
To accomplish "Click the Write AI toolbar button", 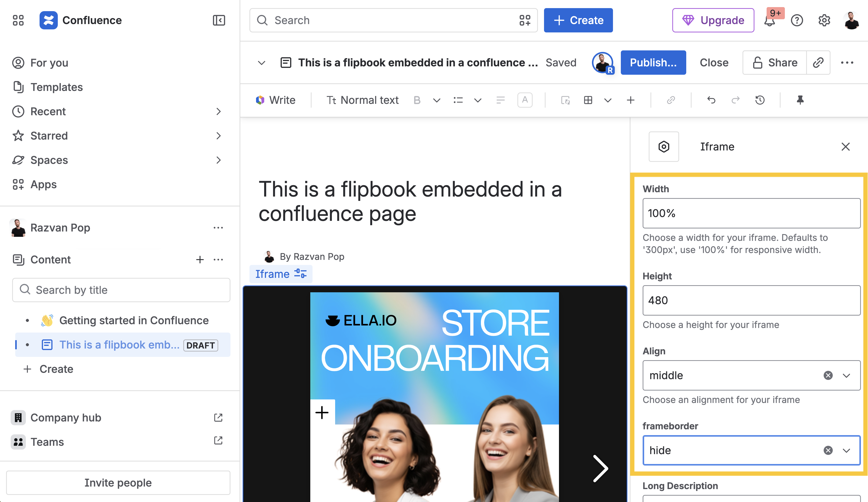I will click(276, 100).
